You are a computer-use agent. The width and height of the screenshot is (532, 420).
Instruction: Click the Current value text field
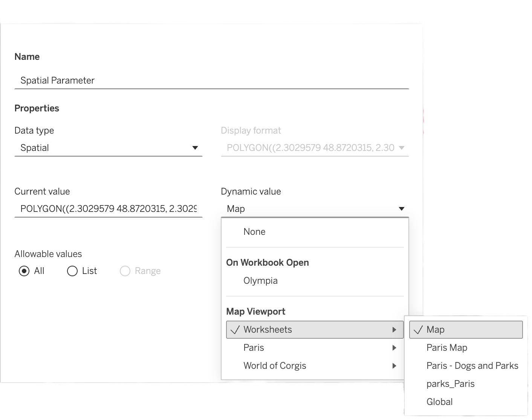click(108, 209)
